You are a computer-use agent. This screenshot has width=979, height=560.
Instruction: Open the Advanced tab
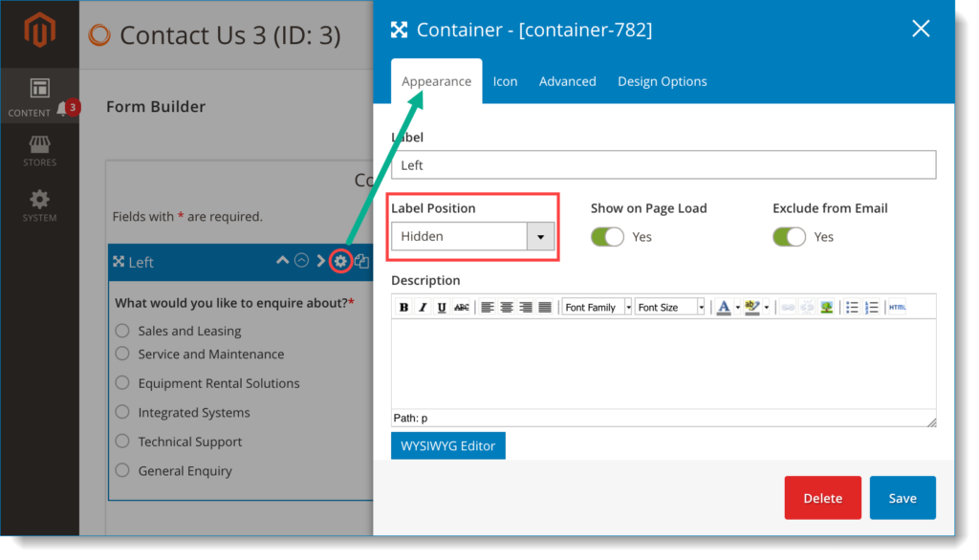[x=567, y=81]
